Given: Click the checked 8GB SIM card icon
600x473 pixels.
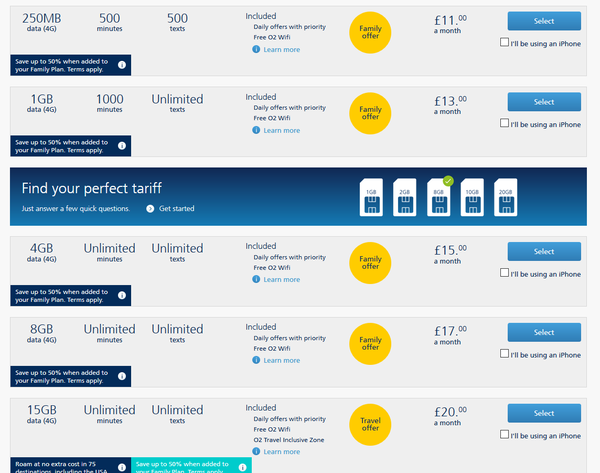Looking at the screenshot, I should point(439,197).
